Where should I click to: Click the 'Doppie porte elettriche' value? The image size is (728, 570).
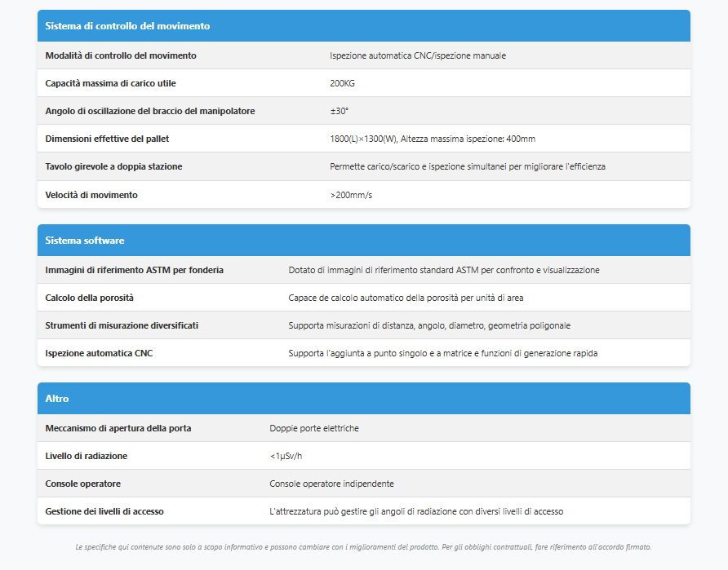314,428
